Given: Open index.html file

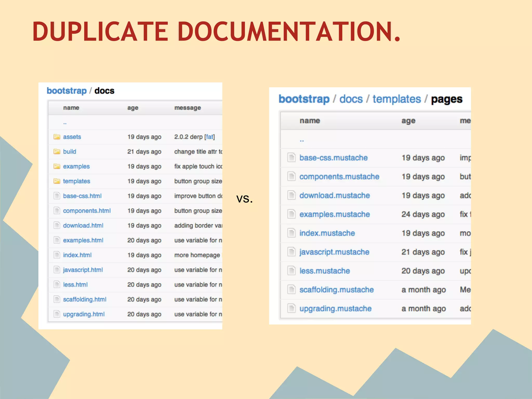Looking at the screenshot, I should [x=77, y=255].
